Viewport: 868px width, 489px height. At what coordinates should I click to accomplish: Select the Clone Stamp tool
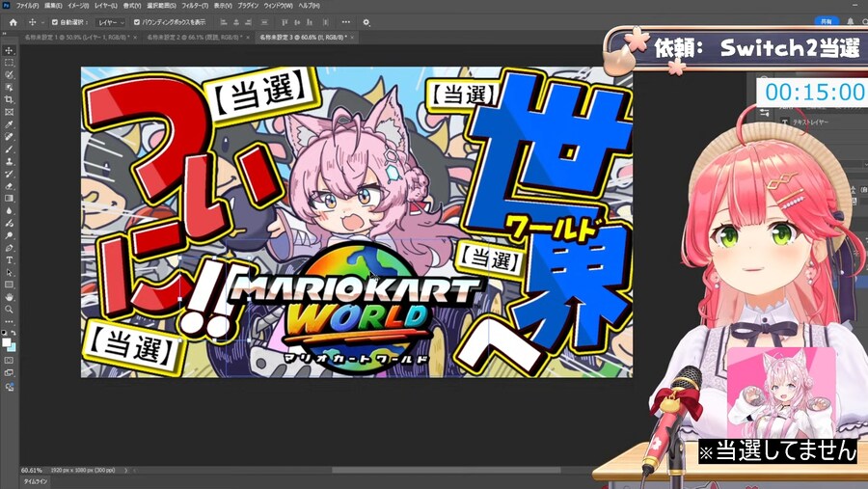point(9,162)
